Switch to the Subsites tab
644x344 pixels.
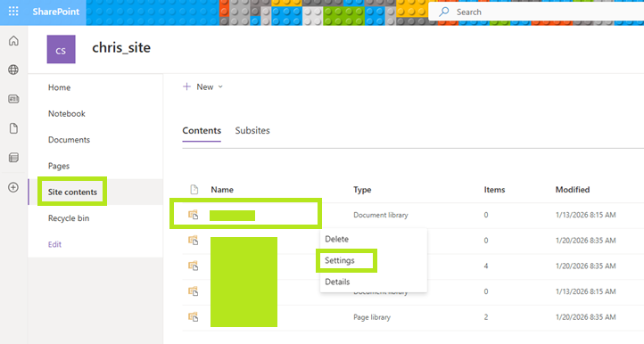pyautogui.click(x=252, y=130)
